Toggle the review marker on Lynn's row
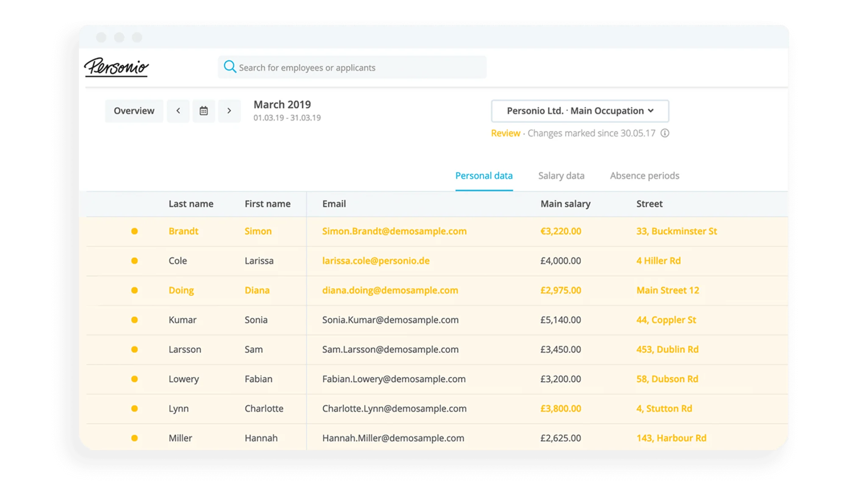The image size is (868, 484). 134,409
